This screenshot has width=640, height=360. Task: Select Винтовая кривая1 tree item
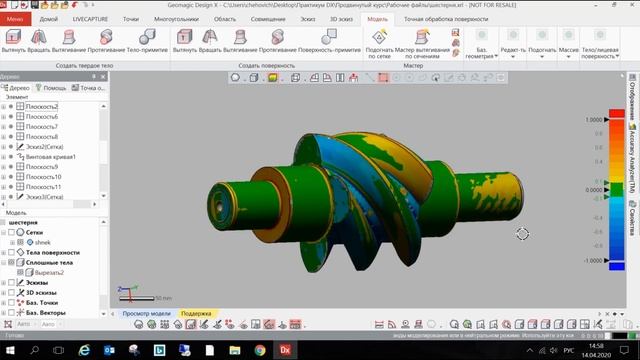(x=51, y=157)
